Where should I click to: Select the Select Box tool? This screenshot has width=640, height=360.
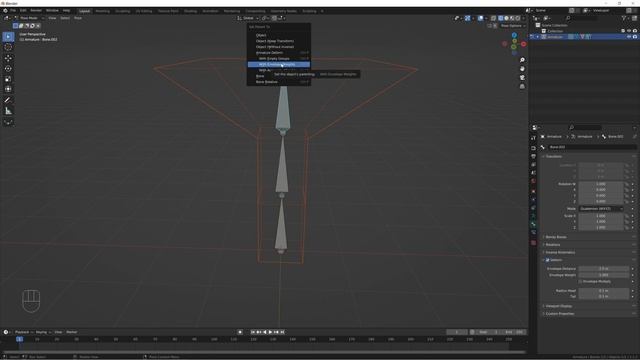8,37
